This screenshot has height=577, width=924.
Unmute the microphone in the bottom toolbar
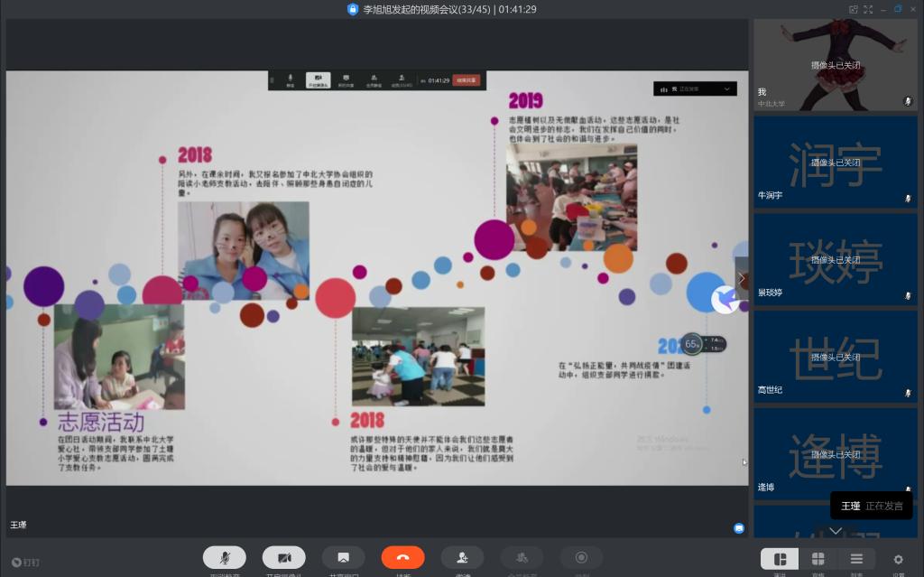(x=224, y=557)
